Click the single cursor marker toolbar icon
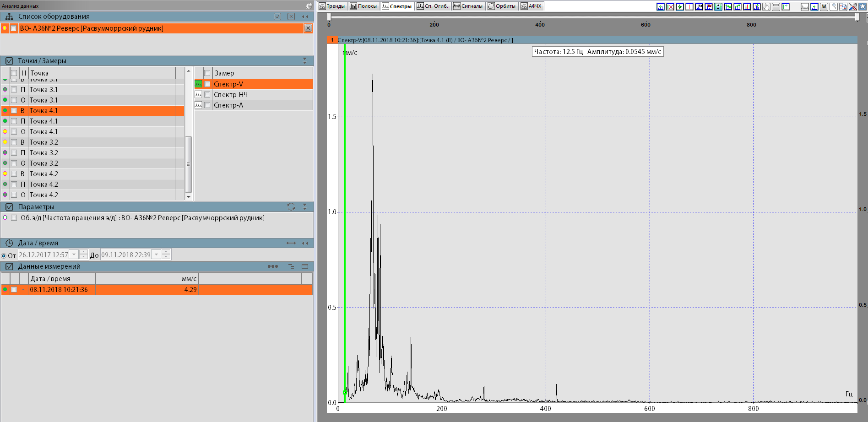This screenshot has width=868, height=422. tap(661, 6)
